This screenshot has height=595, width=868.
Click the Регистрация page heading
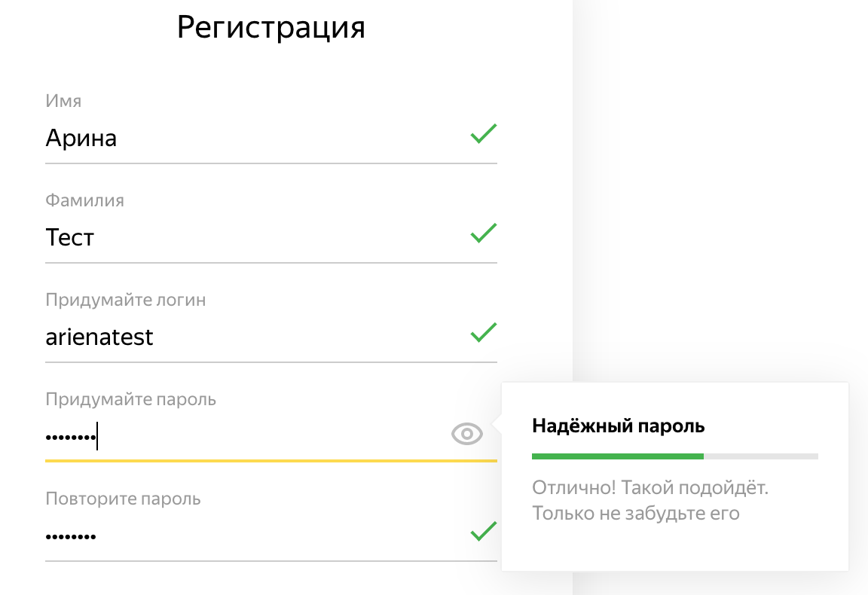(271, 27)
